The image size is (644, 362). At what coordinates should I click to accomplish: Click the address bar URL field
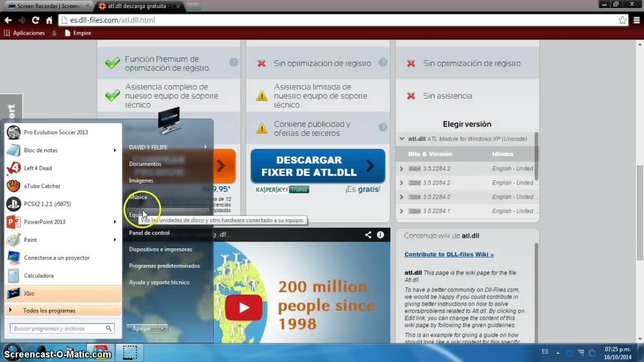(x=342, y=20)
